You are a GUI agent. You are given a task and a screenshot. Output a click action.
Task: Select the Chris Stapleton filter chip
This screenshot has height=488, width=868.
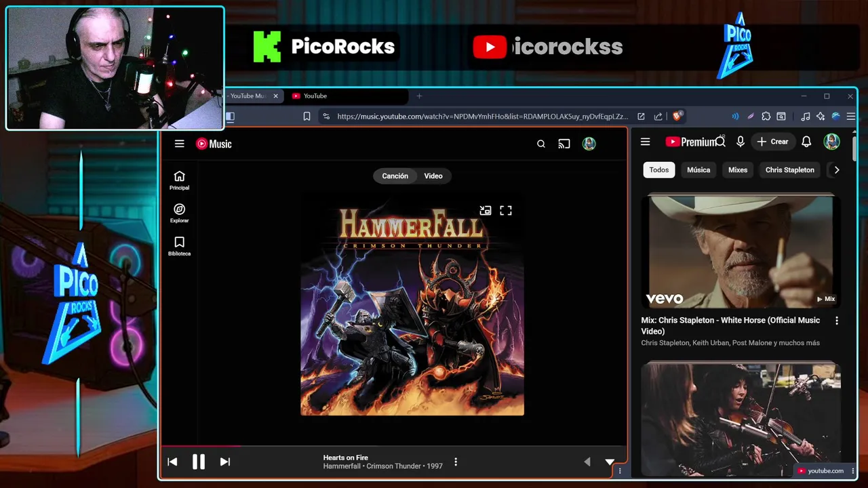(x=790, y=170)
